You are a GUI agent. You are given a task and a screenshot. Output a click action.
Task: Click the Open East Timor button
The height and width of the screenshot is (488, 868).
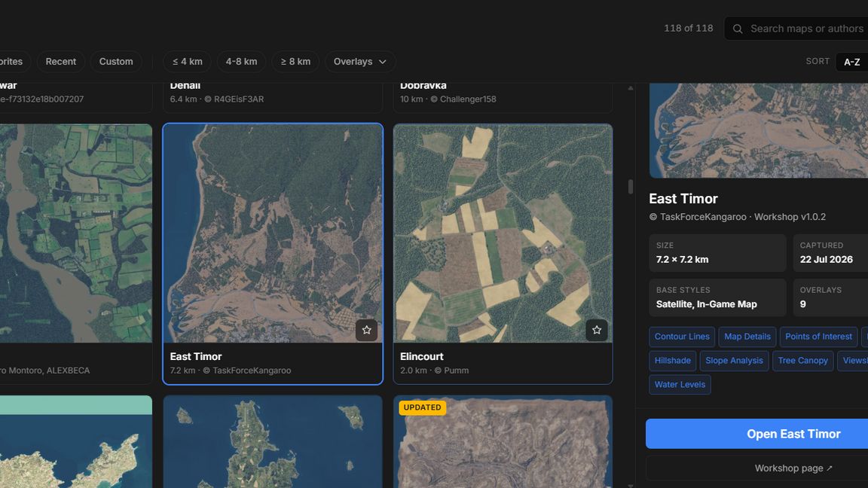coord(793,434)
